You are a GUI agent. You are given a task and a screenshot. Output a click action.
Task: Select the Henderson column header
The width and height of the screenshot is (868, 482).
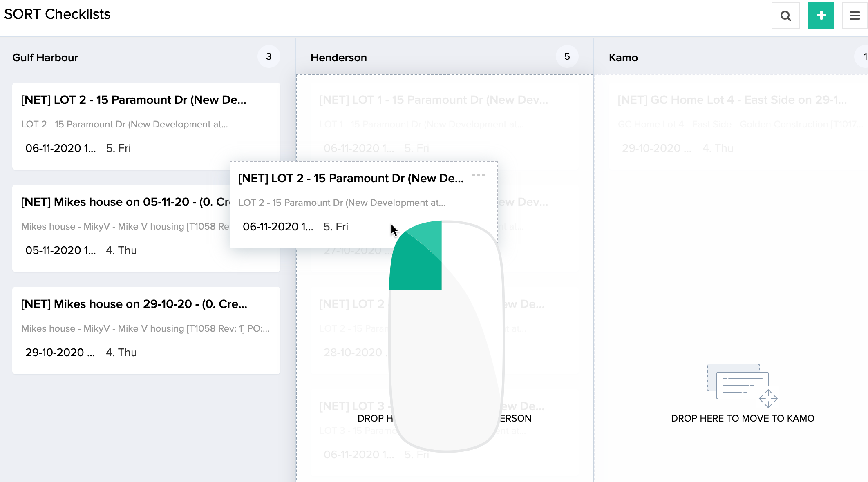(338, 58)
